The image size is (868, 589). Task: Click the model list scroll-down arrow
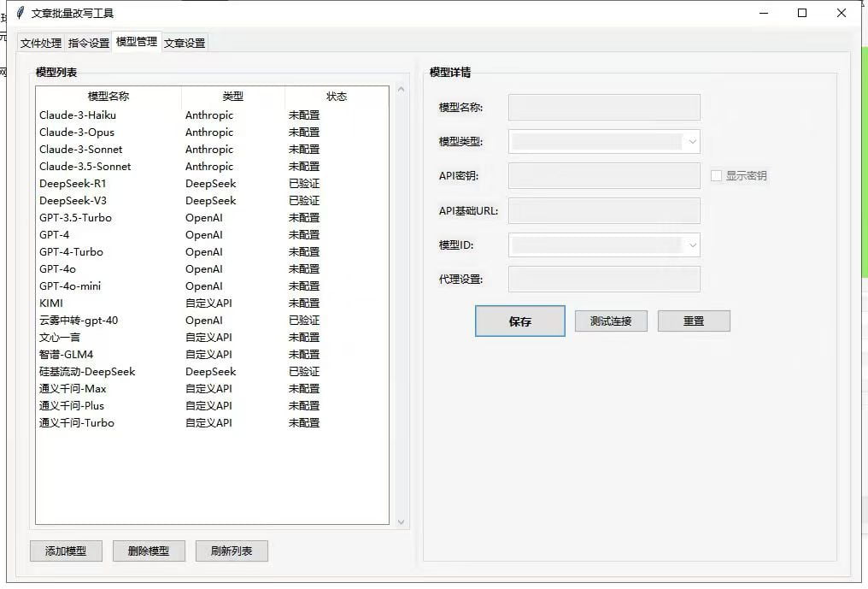(x=402, y=522)
